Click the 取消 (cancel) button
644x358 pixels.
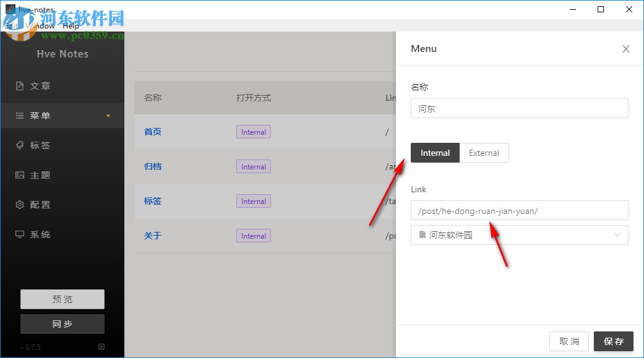point(569,341)
